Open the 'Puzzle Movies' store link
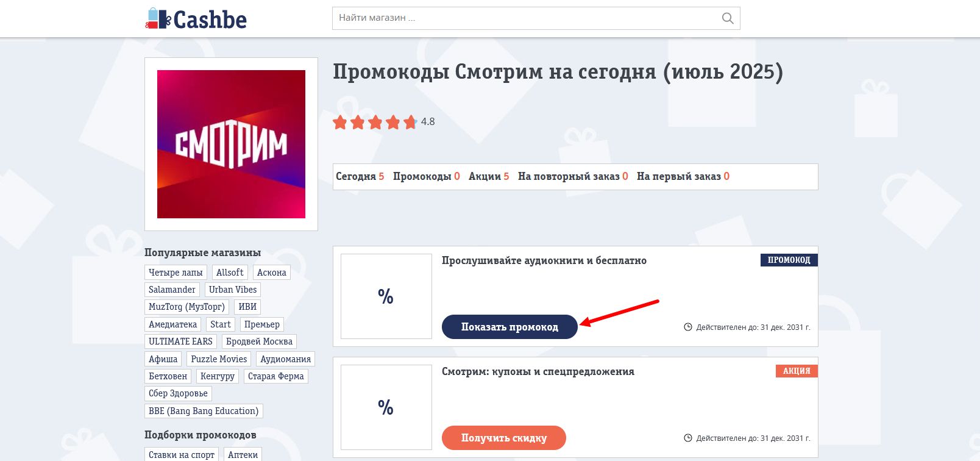This screenshot has width=980, height=461. coord(219,359)
